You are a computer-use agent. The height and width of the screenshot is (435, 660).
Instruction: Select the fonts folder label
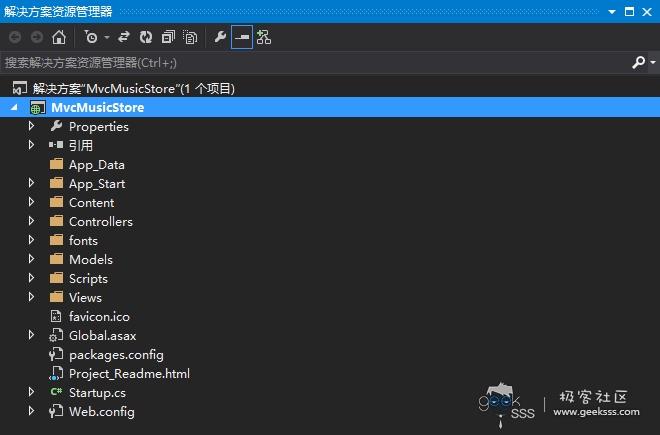point(83,240)
